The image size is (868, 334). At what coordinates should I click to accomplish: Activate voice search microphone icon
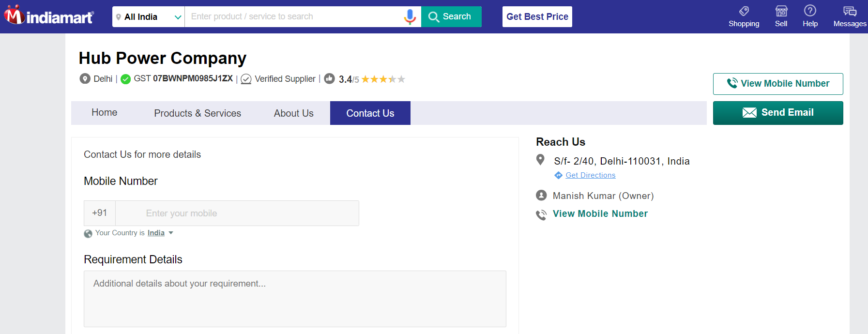coord(410,16)
